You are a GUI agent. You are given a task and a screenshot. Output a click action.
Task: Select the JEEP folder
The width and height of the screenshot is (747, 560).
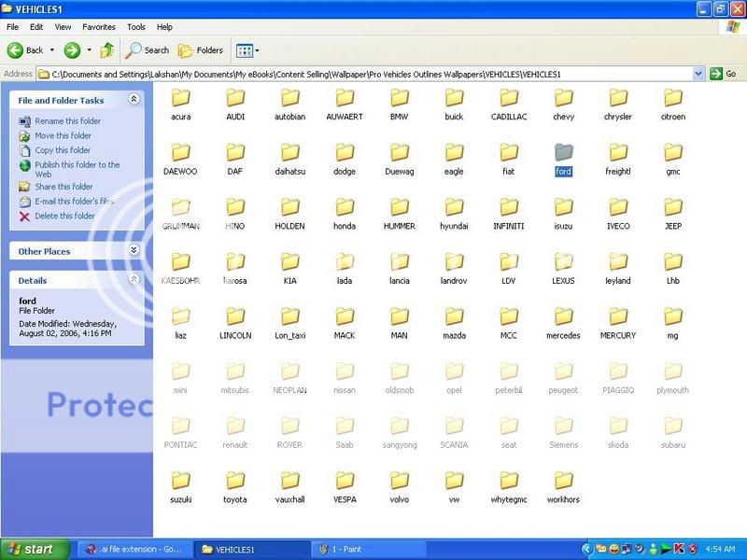point(673,215)
